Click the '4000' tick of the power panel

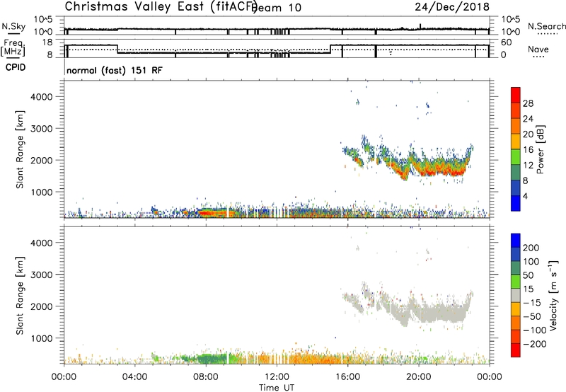click(42, 97)
